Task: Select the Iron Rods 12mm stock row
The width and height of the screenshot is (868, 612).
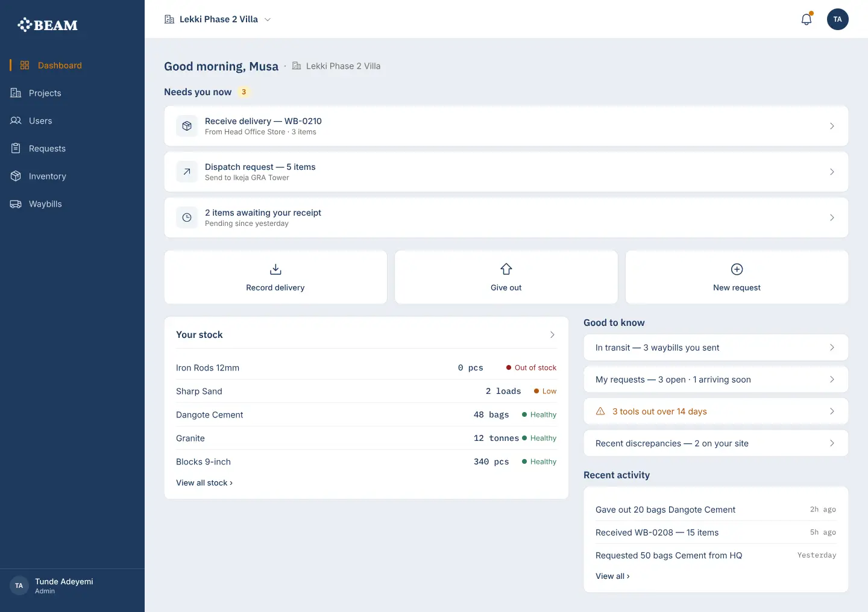Action: [366, 367]
